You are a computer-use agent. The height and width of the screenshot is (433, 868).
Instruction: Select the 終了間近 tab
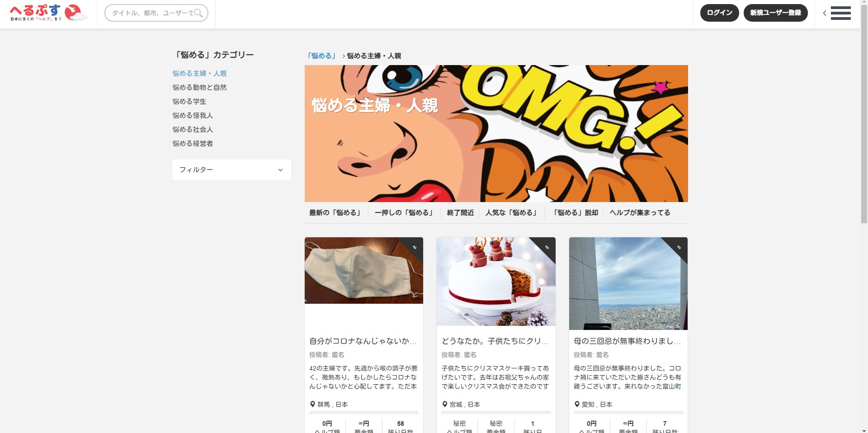460,212
